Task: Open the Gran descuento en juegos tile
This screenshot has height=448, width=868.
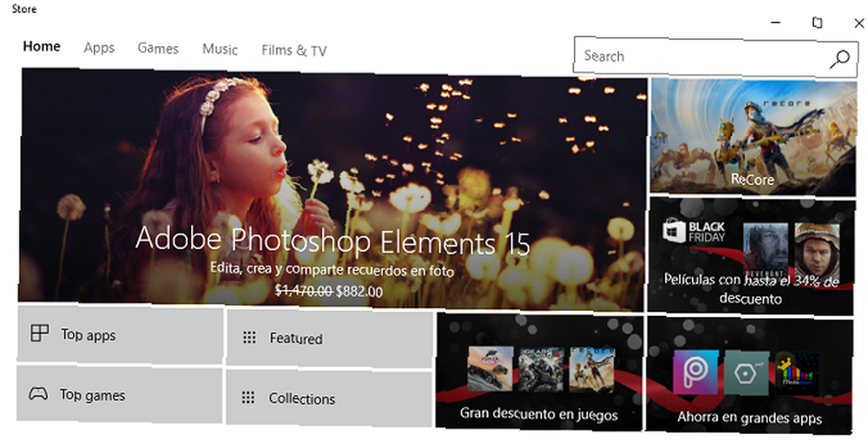Action: 539,371
